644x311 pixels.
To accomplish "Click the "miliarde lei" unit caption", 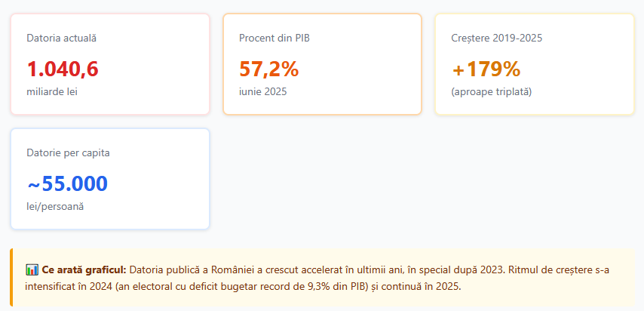I will tap(52, 91).
